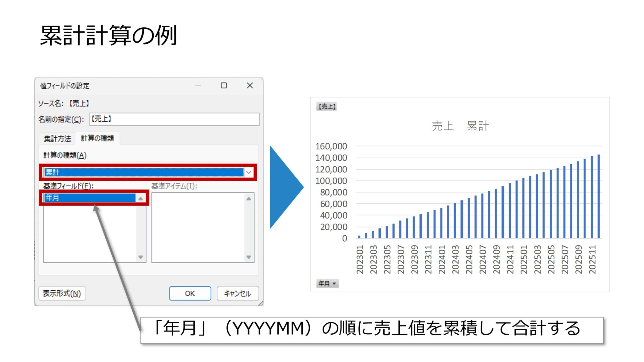Viewport: 644px width, 362px height.
Task: Click the 名前の指定 input showing 【売上】
Action: (x=175, y=119)
